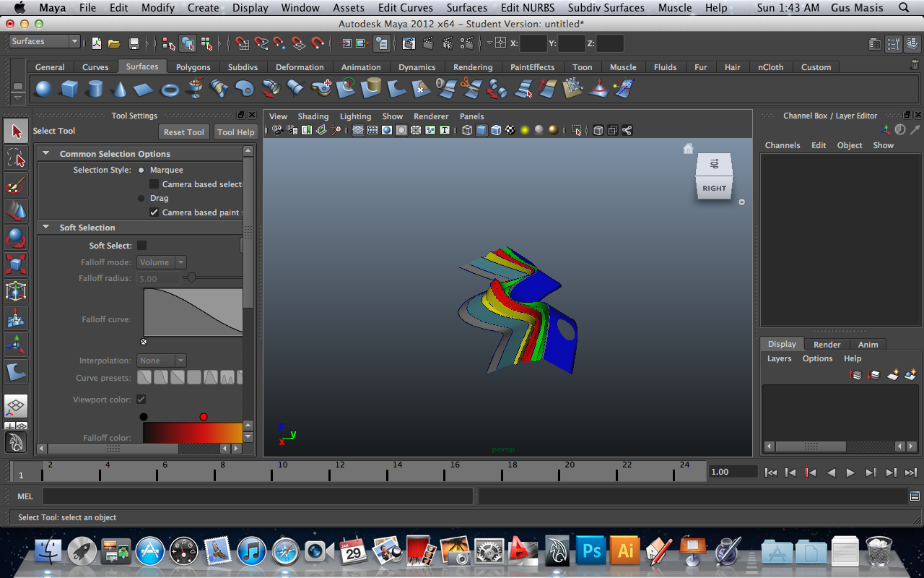
Task: Toggle the Viewport color checkbox
Action: [141, 400]
